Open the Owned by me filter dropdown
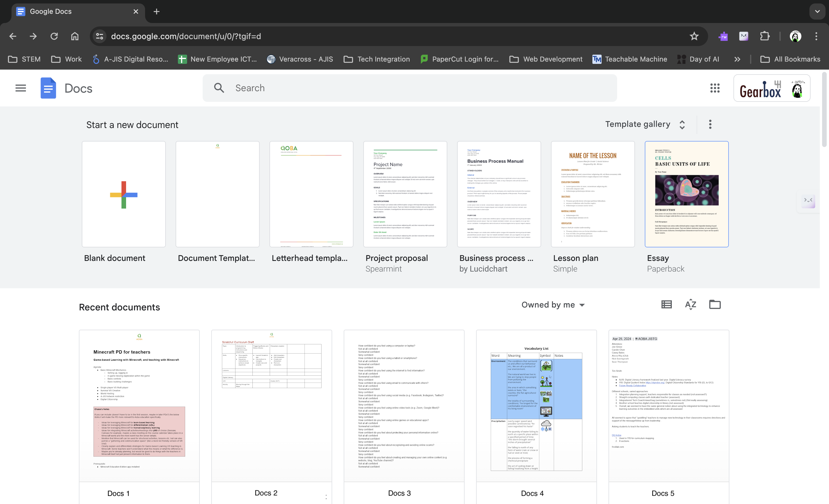The height and width of the screenshot is (504, 829). pos(553,305)
